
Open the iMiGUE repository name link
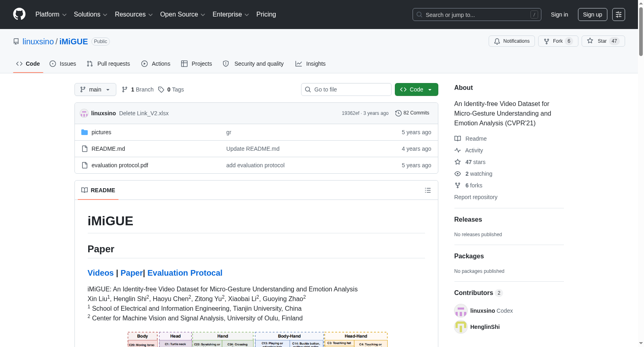click(x=74, y=42)
